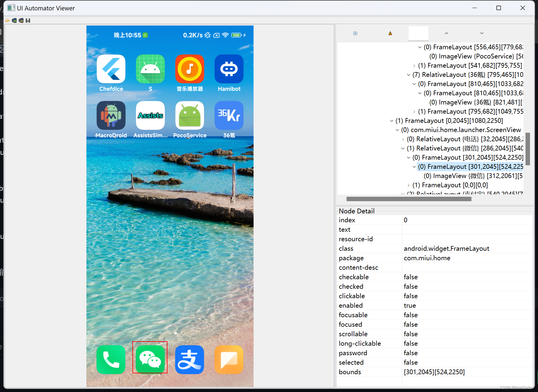Click the down chevron for next search result
The width and height of the screenshot is (538, 392).
[482, 33]
